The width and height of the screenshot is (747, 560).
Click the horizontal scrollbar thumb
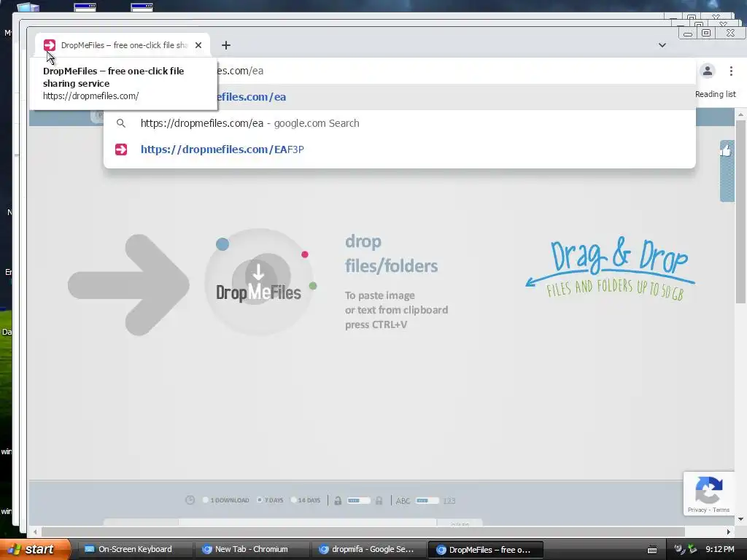coord(363,532)
